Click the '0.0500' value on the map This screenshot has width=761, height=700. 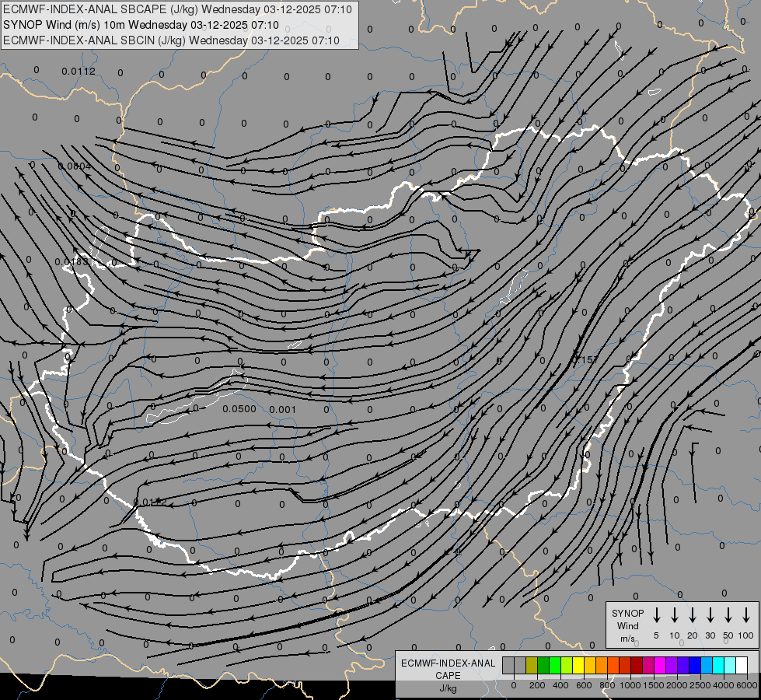click(x=239, y=409)
